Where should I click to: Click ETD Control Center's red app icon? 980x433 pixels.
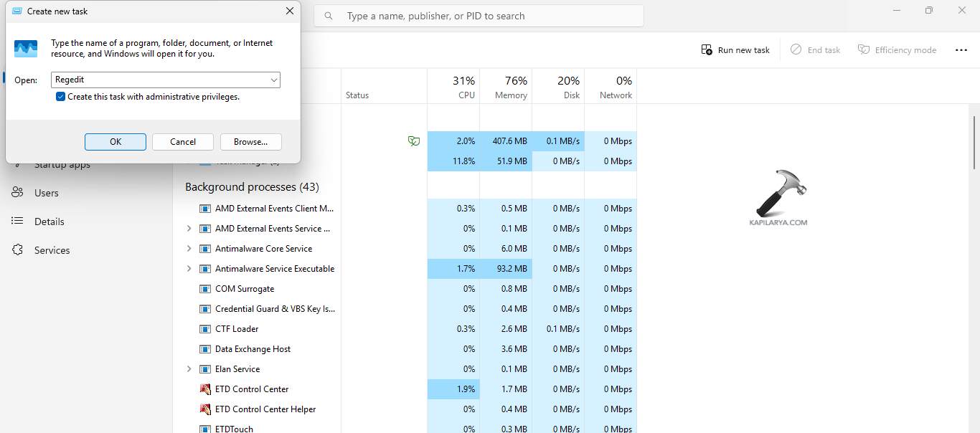click(x=204, y=389)
